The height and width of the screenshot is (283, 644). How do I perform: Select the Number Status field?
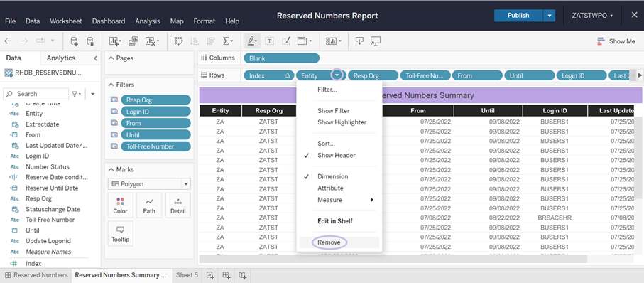(48, 166)
